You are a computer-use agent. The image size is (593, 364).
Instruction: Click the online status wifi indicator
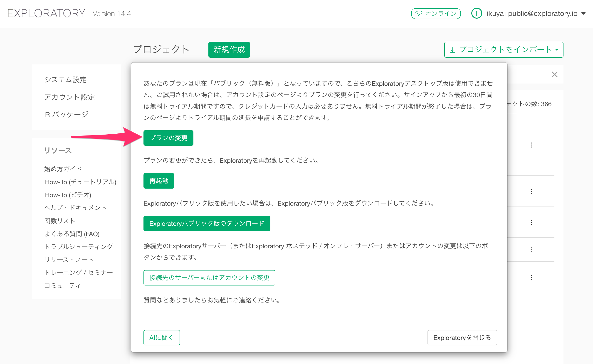point(435,13)
